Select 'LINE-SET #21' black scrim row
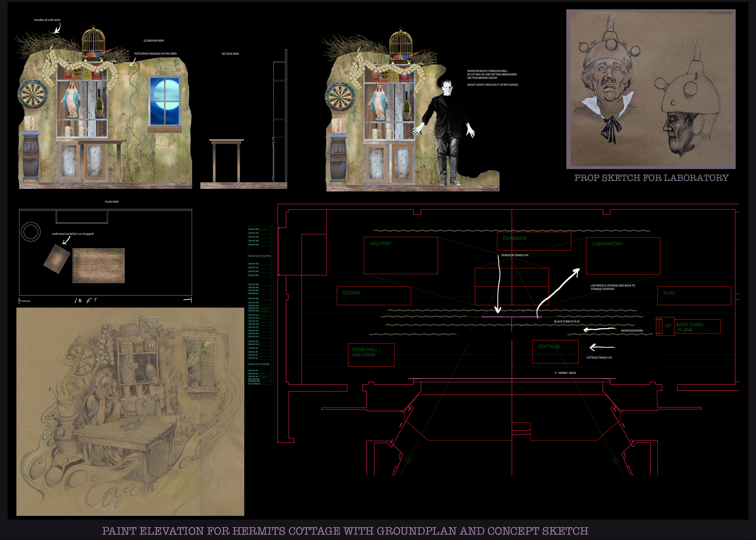Screen dimensions: 756x540 [x=258, y=308]
